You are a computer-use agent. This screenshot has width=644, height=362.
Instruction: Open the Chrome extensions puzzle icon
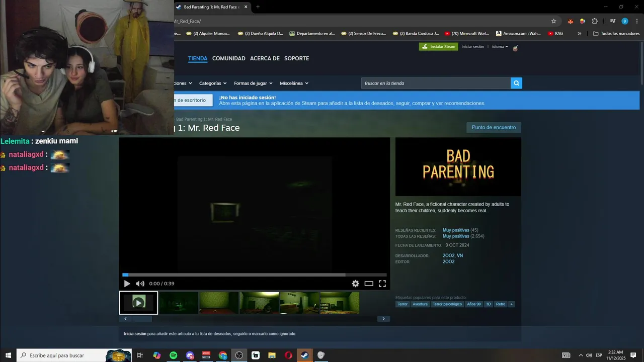point(595,21)
